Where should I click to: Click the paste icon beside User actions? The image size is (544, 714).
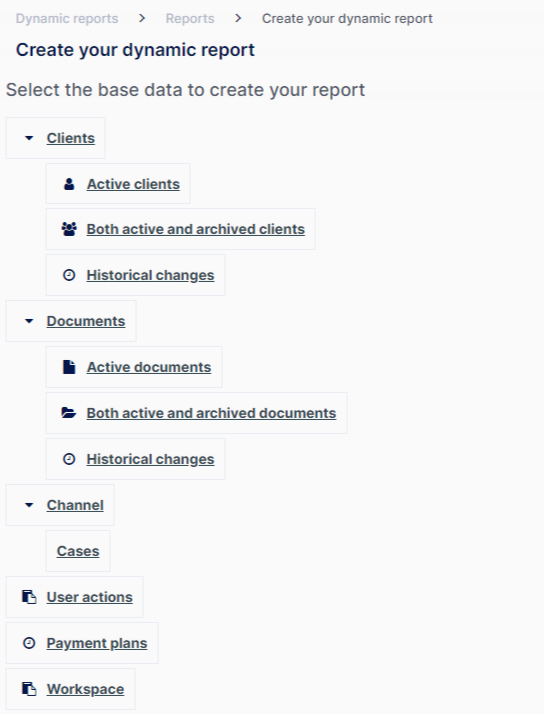pos(29,597)
